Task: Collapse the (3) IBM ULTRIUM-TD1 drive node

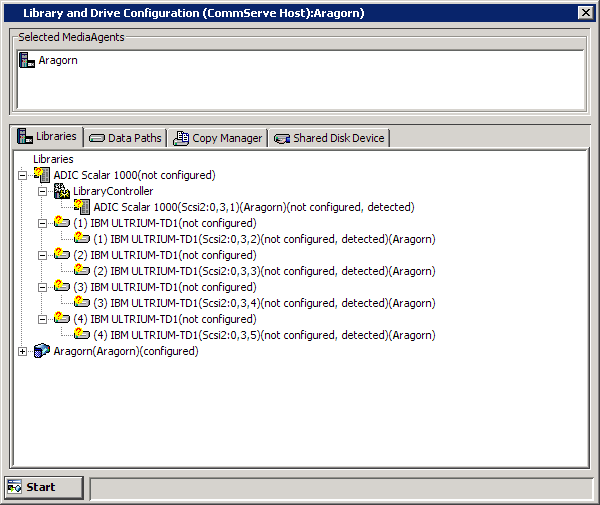Action: [42, 287]
